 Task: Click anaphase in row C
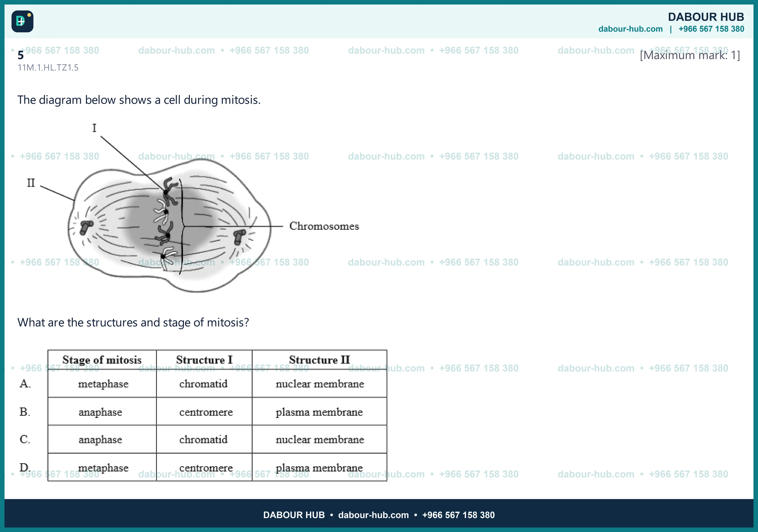(100, 440)
